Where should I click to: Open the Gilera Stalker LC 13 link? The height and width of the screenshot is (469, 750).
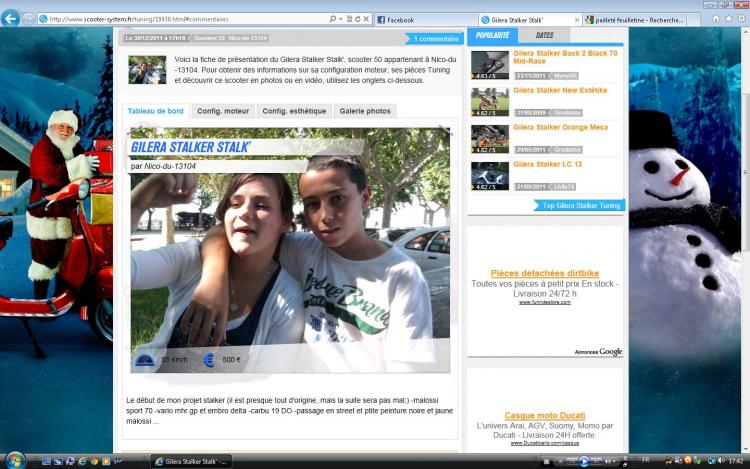[548, 164]
